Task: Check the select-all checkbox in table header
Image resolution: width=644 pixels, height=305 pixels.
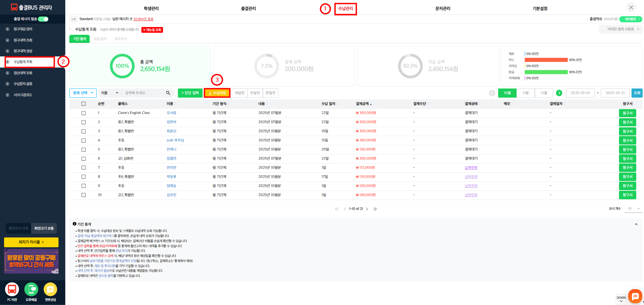Action: (x=84, y=104)
